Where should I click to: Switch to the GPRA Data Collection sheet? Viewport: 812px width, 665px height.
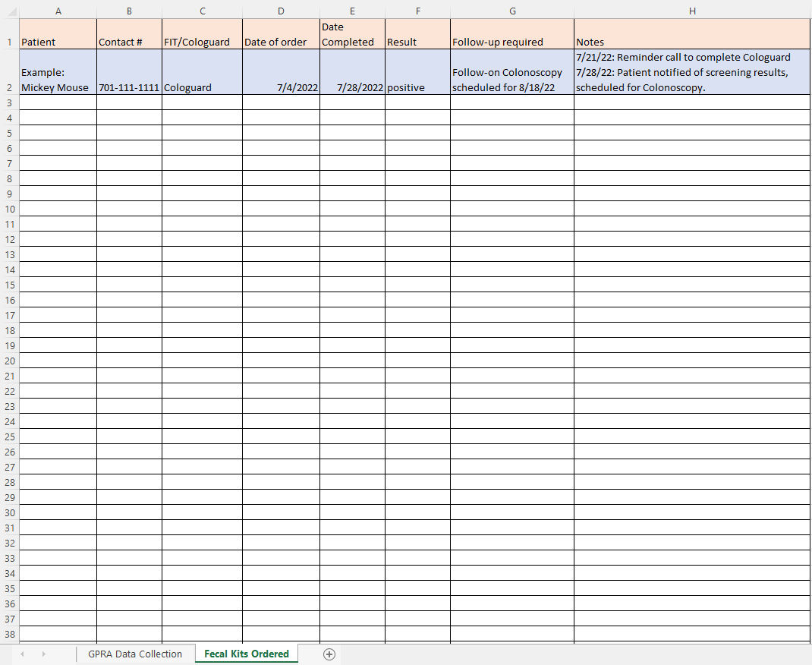135,654
